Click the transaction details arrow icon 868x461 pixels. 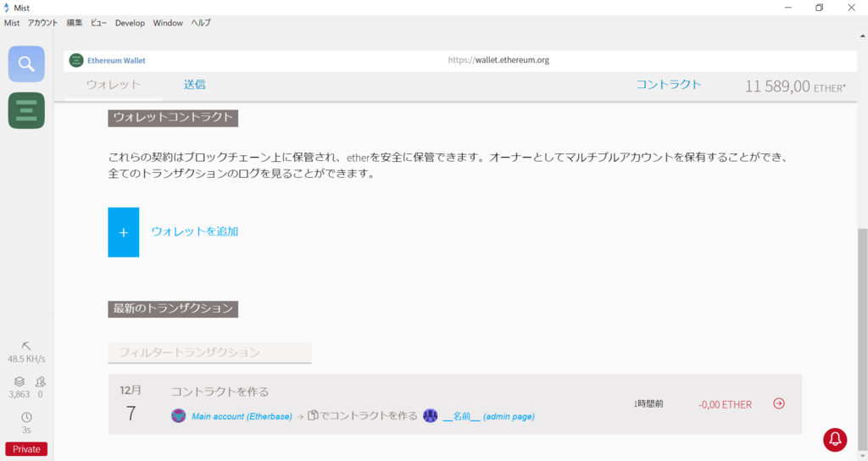[x=779, y=403]
